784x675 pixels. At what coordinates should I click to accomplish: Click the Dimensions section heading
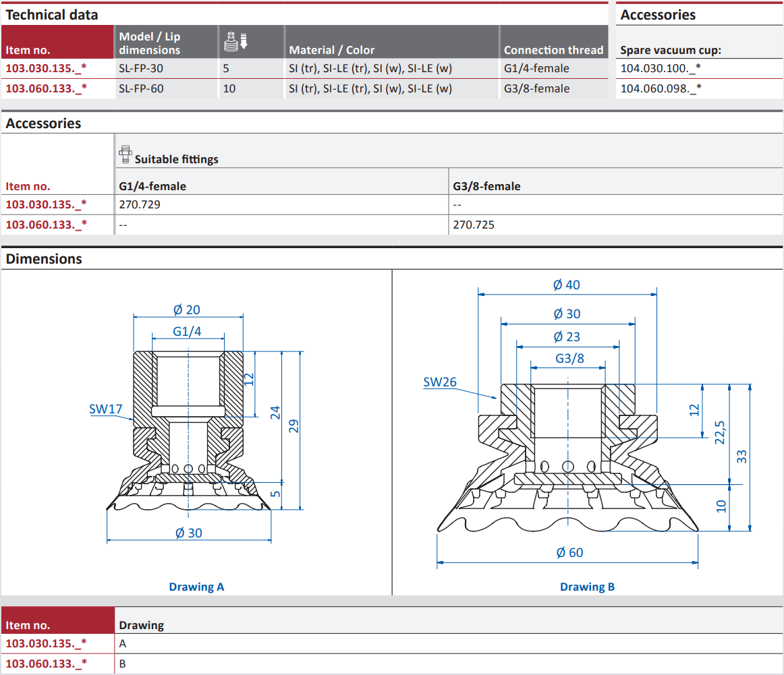click(43, 259)
